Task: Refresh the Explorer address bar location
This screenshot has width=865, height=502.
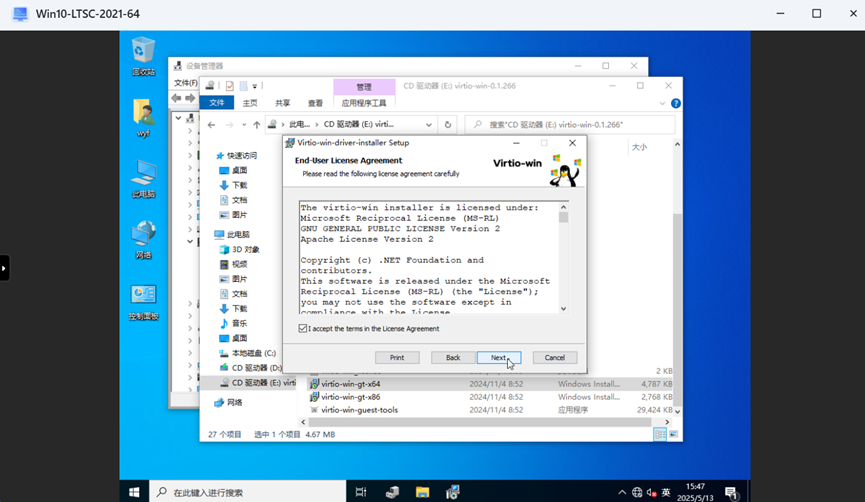Action: pyautogui.click(x=447, y=125)
